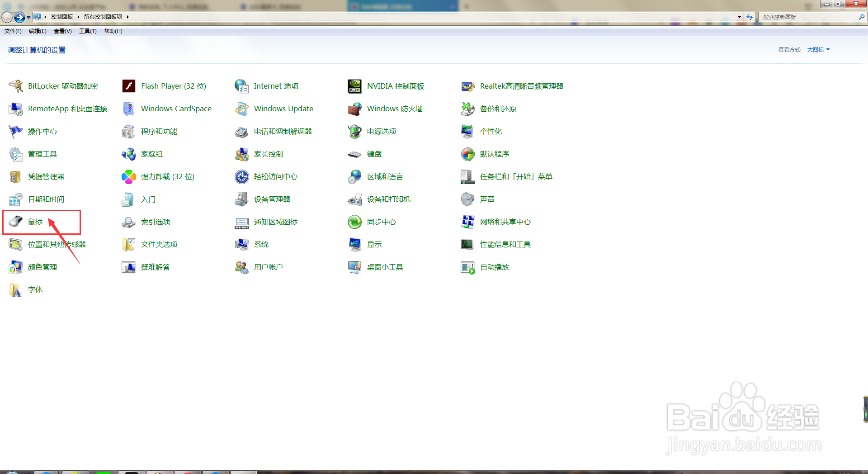Open the RemoteApp 和桌面连接 icon

[16, 109]
